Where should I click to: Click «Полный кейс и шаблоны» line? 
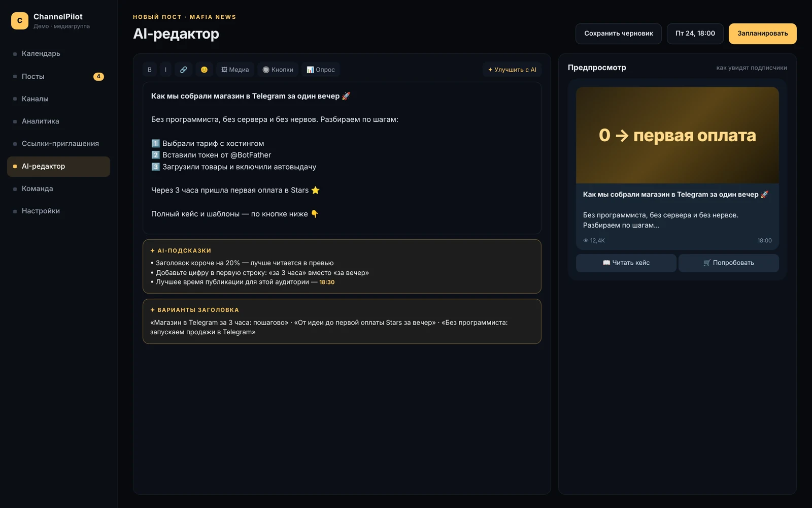tap(235, 214)
